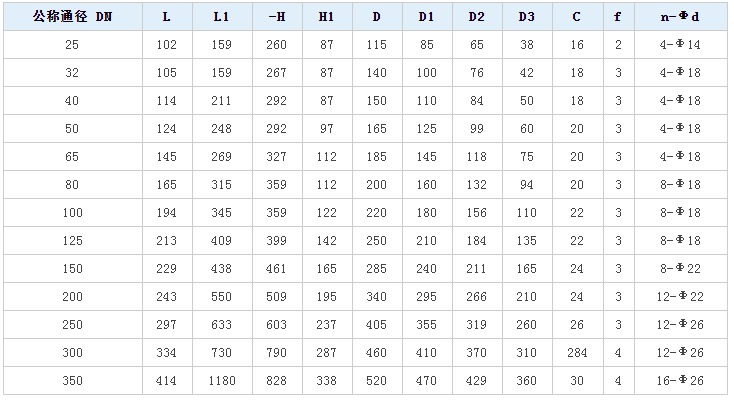Click the 429 value in D2 column
734x400 pixels.
pyautogui.click(x=477, y=381)
